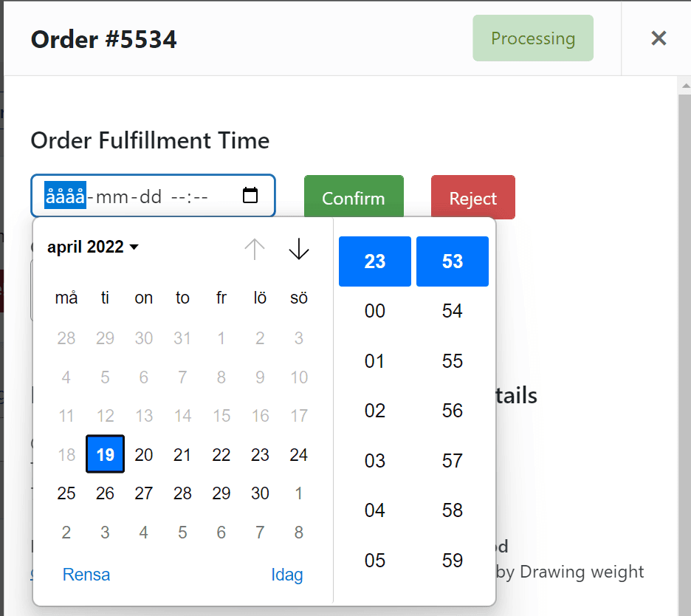The image size is (691, 616).
Task: Select April 20 in the calendar
Action: click(144, 454)
